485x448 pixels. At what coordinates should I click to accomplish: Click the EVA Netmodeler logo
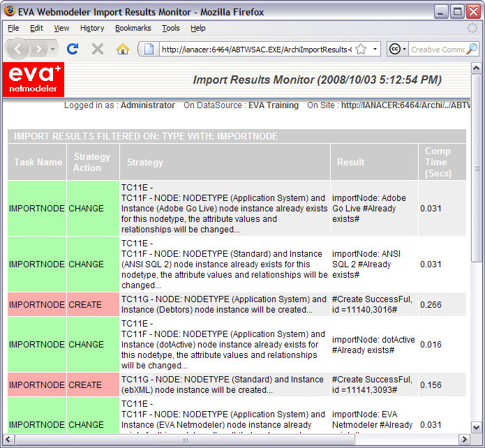click(x=34, y=80)
